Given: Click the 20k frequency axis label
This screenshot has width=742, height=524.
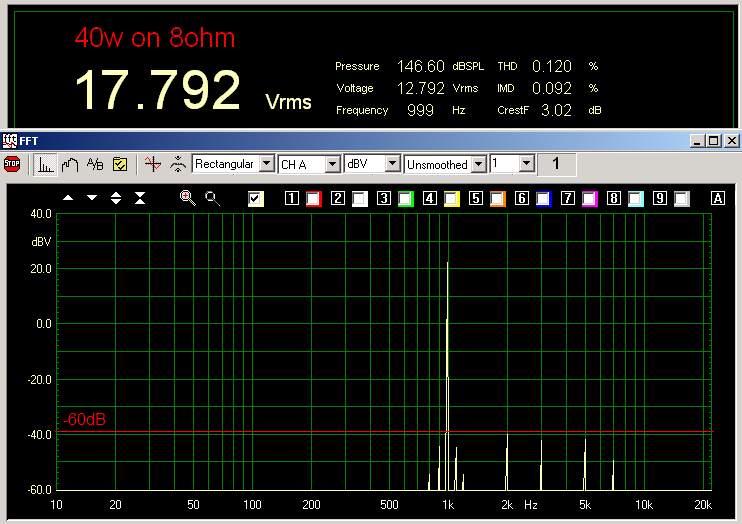Looking at the screenshot, I should pos(703,505).
